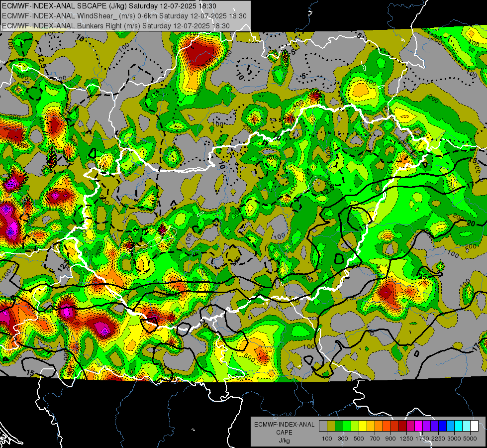Select the red-orange swatch before 900

(387, 426)
